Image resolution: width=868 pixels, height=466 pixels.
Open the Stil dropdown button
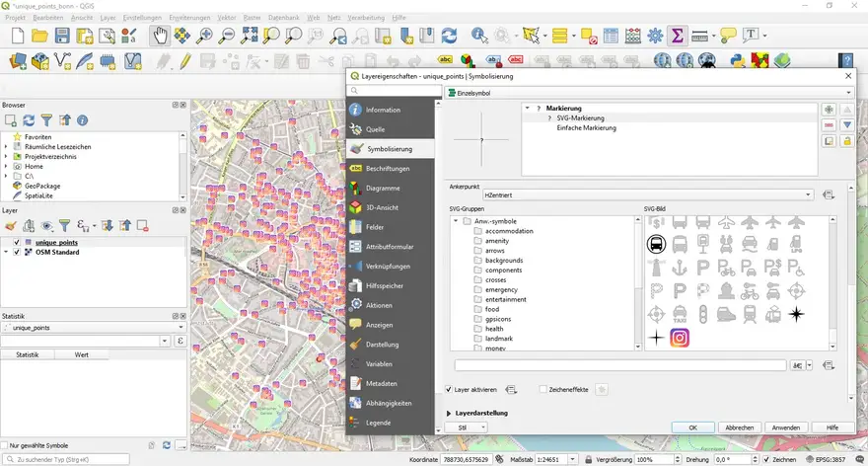click(x=469, y=427)
